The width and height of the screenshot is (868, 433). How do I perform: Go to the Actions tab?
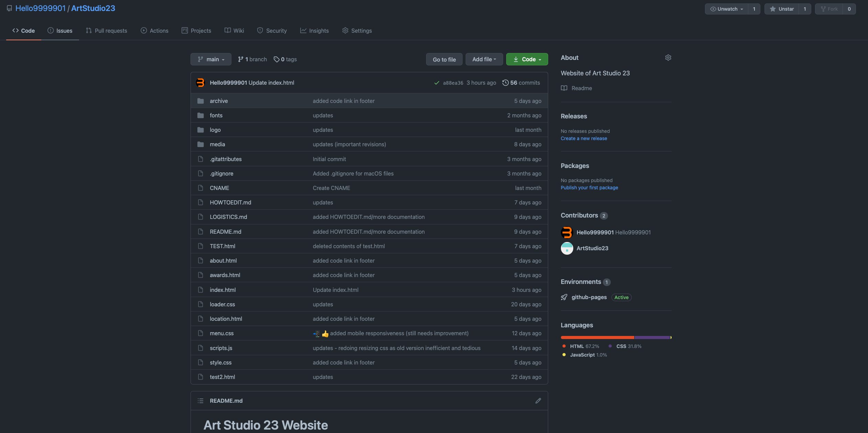click(154, 31)
